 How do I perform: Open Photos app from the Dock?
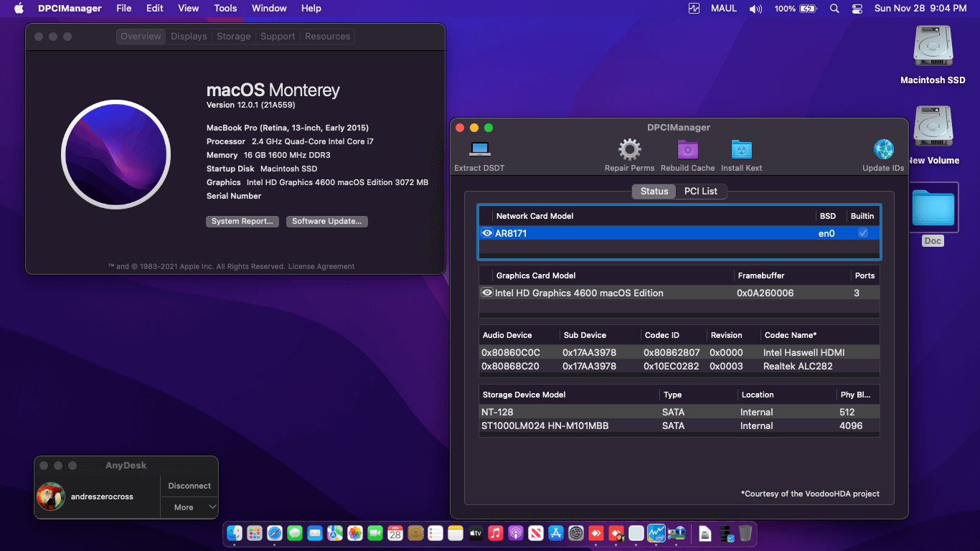(355, 533)
